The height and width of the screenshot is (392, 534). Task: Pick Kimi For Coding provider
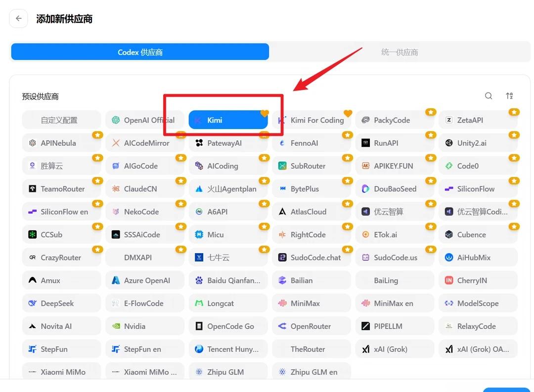[x=311, y=120]
